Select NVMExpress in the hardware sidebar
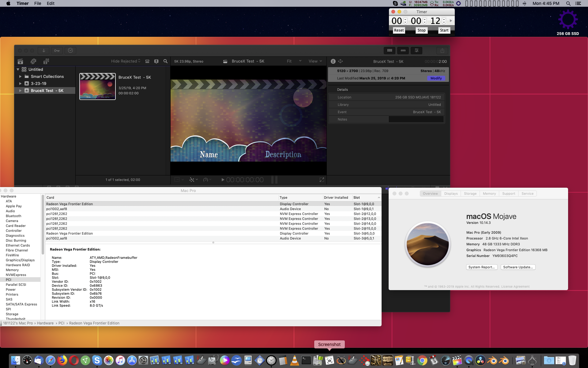The height and width of the screenshot is (368, 588). point(16,275)
